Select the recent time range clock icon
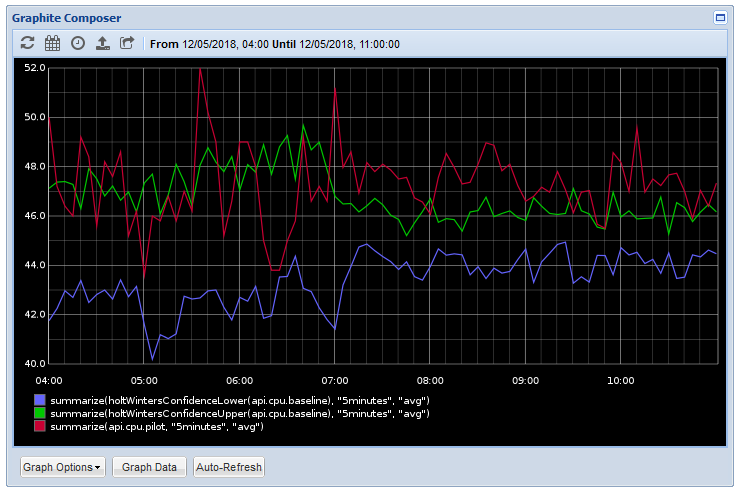738x488 pixels. tap(78, 43)
